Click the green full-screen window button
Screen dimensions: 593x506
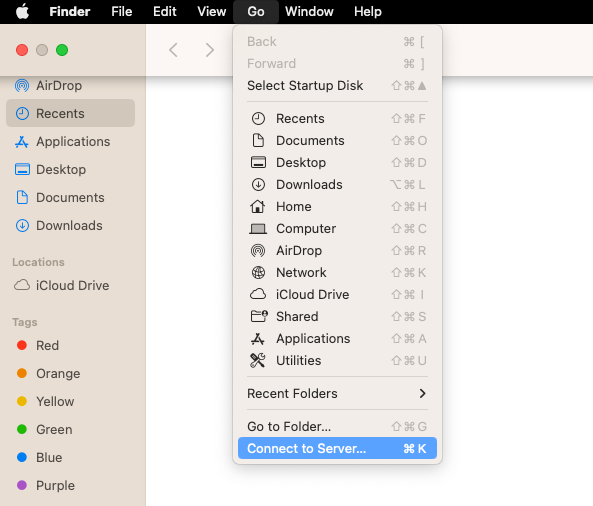coord(62,50)
